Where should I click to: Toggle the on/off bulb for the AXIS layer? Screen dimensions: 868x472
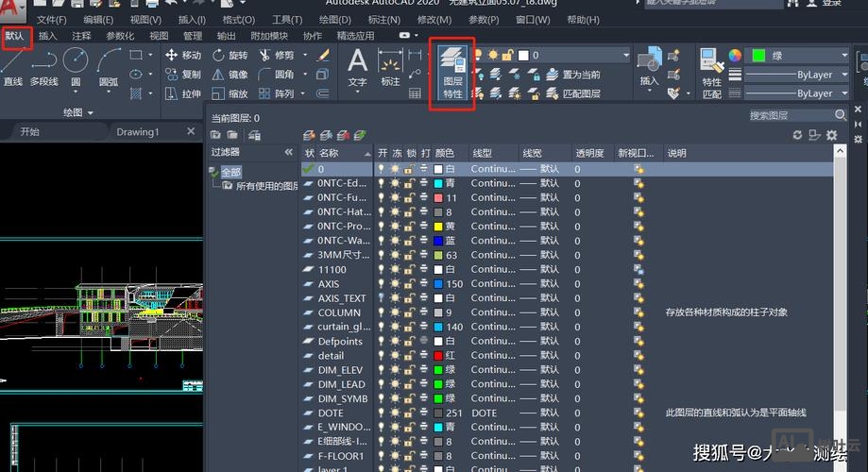[382, 283]
